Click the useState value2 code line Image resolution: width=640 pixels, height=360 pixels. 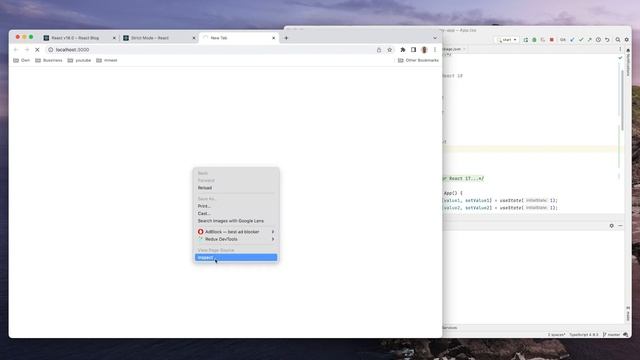pos(500,208)
